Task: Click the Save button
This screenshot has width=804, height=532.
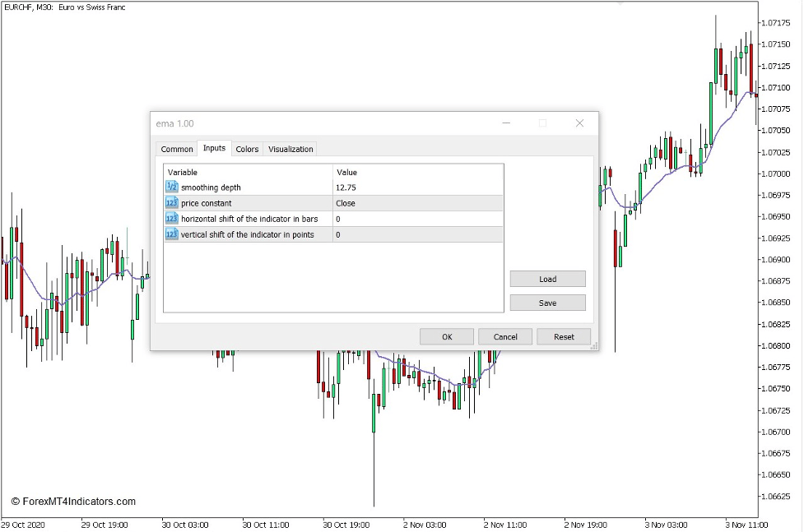Action: (547, 303)
